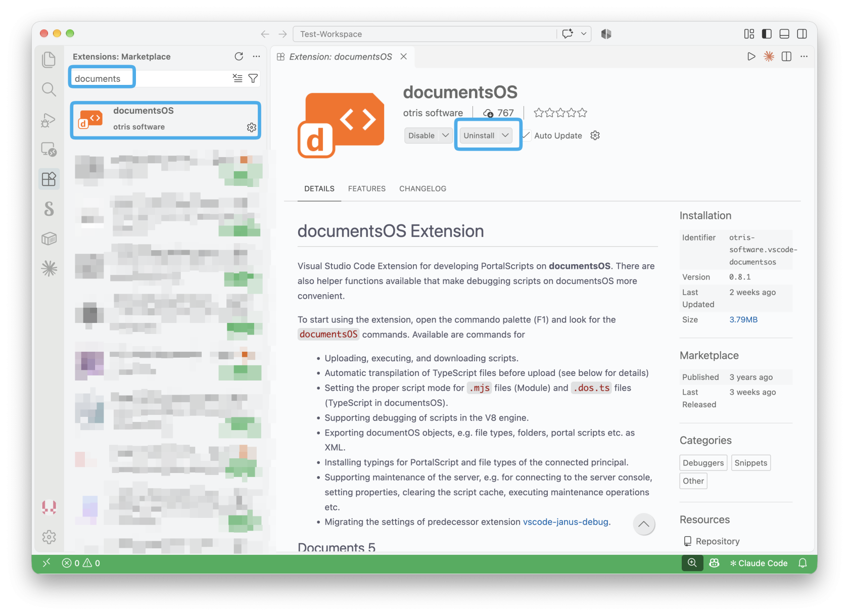
Task: Click the zoom magnifier in status bar
Action: click(692, 563)
